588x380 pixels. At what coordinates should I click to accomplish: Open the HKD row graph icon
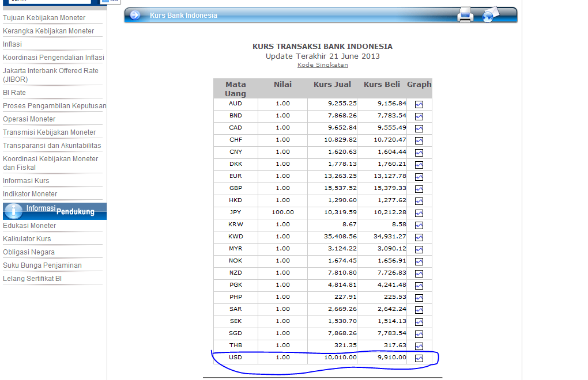click(x=419, y=201)
